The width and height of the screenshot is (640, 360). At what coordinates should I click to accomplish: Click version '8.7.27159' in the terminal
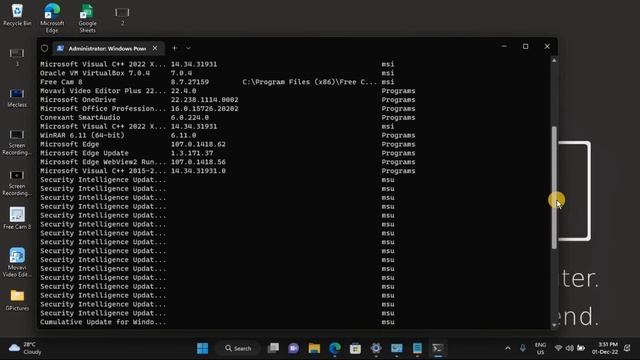pos(190,82)
